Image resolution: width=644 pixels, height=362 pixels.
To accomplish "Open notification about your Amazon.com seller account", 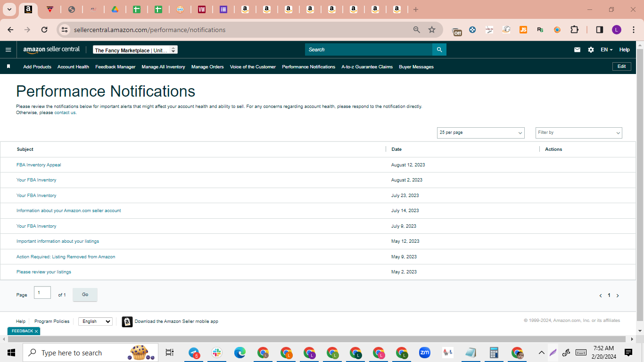I will pos(69,211).
